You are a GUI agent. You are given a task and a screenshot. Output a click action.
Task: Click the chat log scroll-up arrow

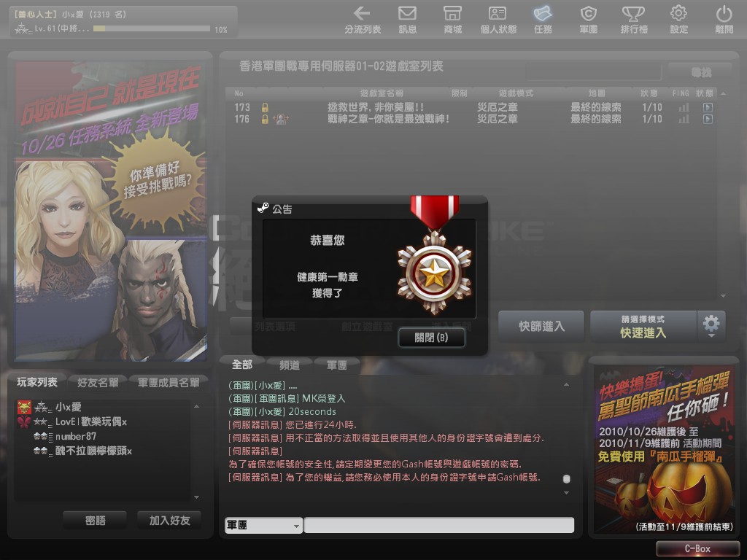point(566,384)
